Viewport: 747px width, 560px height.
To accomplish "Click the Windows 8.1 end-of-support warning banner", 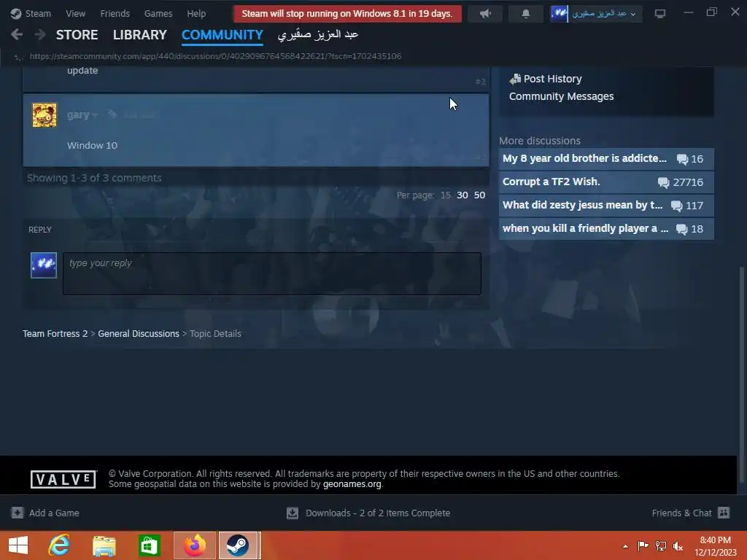I will tap(347, 13).
